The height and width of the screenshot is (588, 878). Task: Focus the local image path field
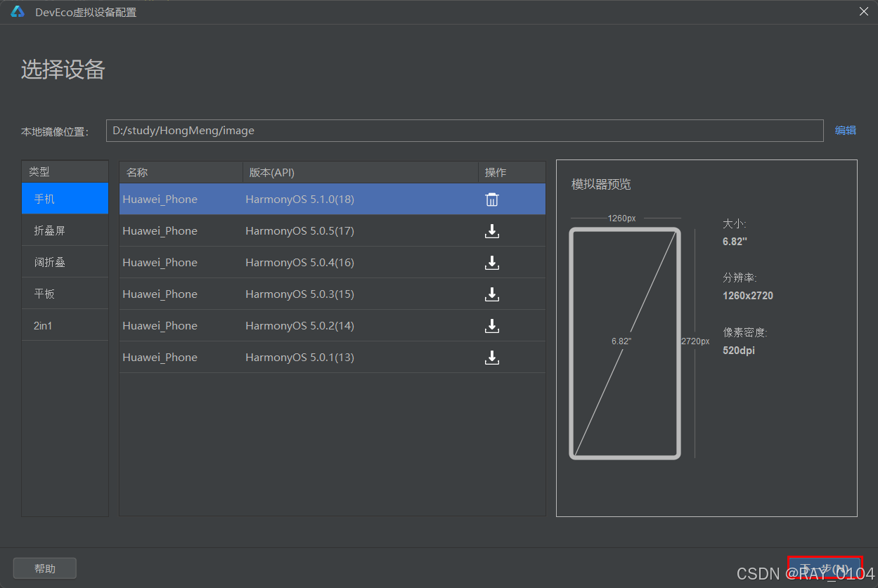tap(465, 131)
